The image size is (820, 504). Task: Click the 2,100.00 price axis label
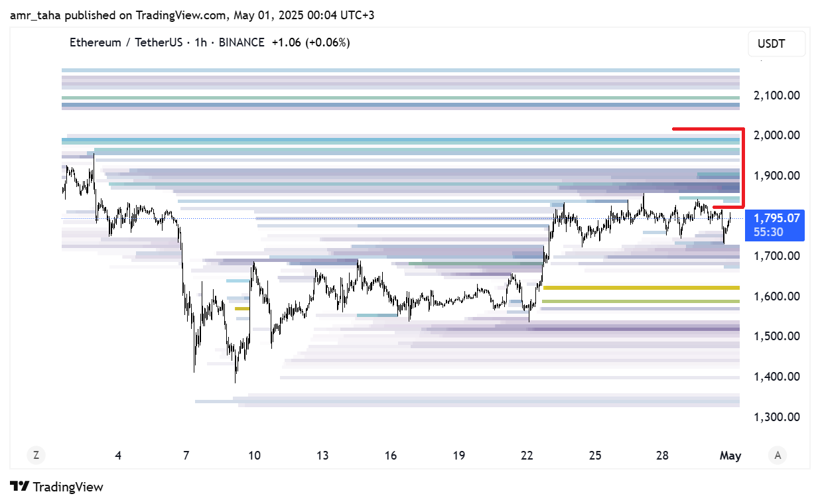pyautogui.click(x=776, y=95)
